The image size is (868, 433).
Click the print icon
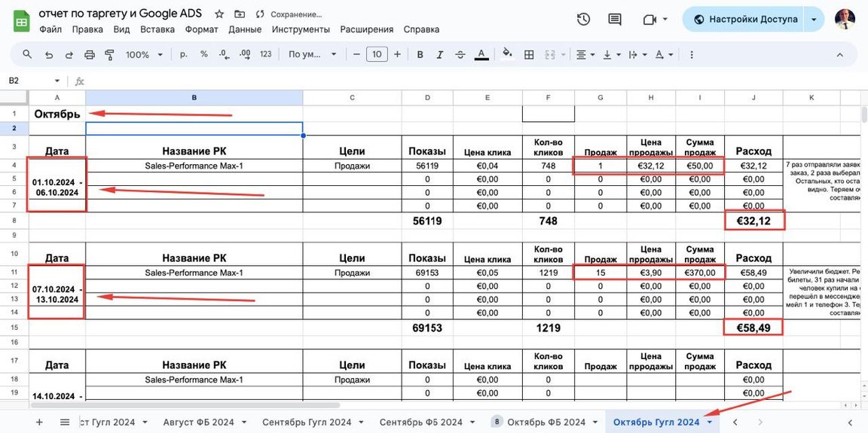(89, 54)
